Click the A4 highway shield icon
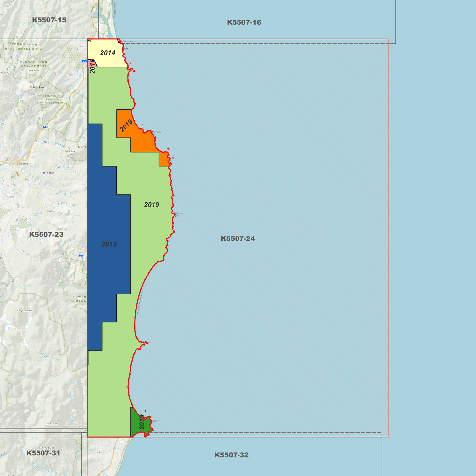Image resolution: width=476 pixels, height=476 pixels. (81, 256)
